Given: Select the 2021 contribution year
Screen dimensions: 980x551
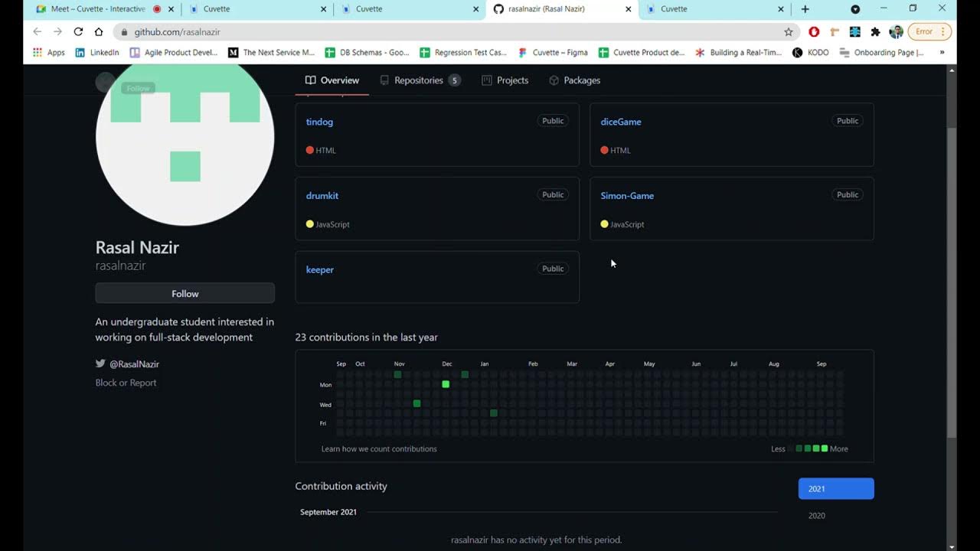Looking at the screenshot, I should pos(836,488).
